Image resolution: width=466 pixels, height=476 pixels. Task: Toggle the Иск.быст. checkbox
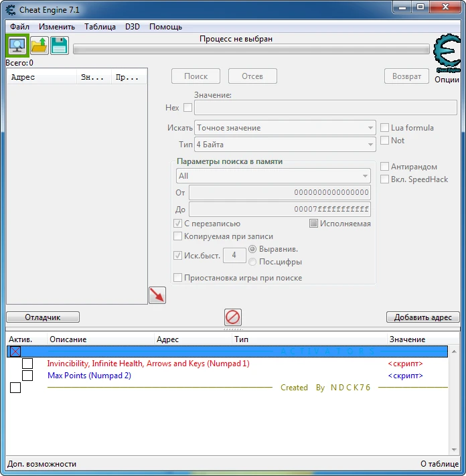[177, 255]
